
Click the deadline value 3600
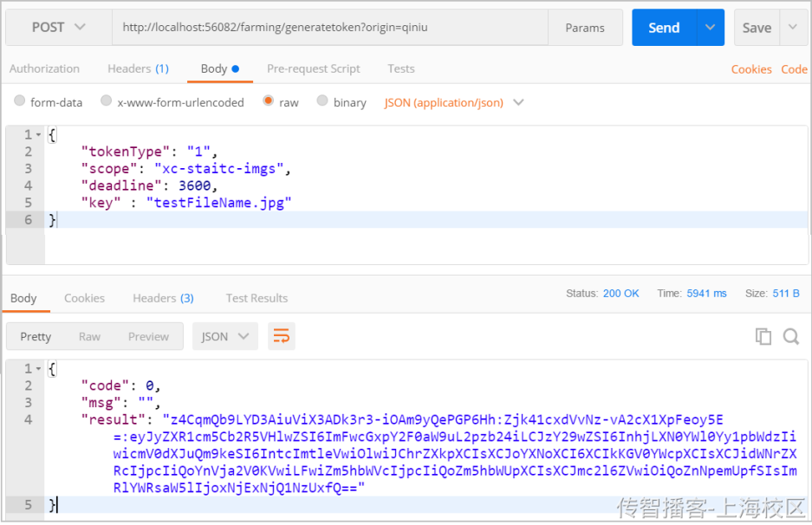[x=195, y=185]
